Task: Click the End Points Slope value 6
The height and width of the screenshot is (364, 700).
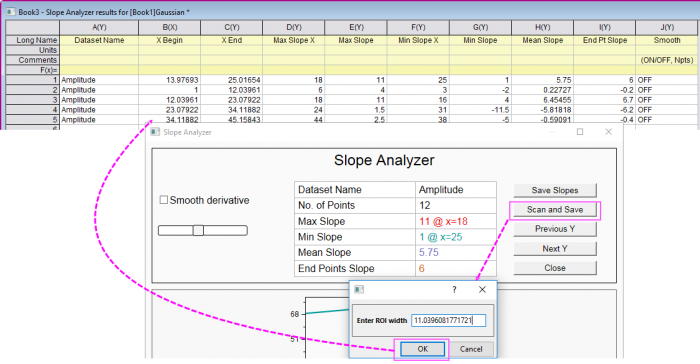Action: 422,268
